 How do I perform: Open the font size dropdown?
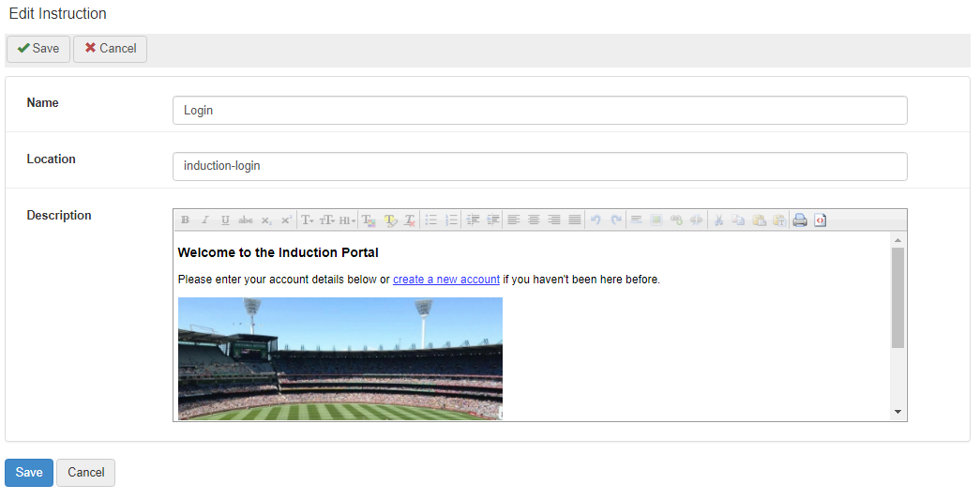tap(327, 220)
